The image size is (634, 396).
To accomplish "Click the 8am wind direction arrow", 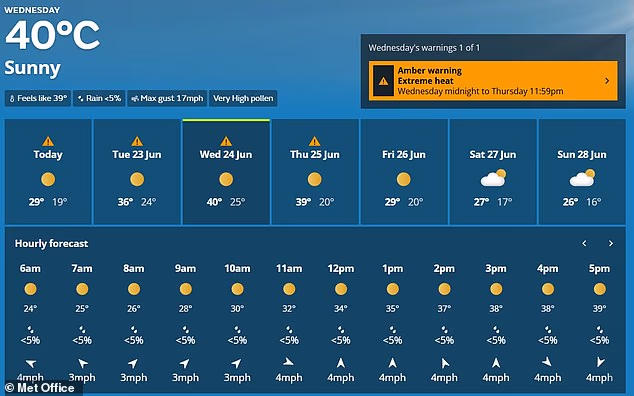I will 133,363.
